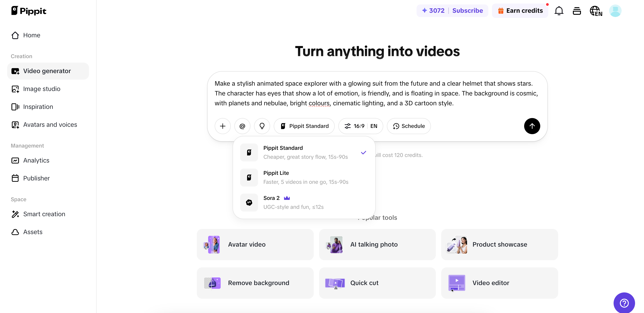Viewport: 644px width, 313px height.
Task: Open the EN language globe icon
Action: tap(596, 11)
